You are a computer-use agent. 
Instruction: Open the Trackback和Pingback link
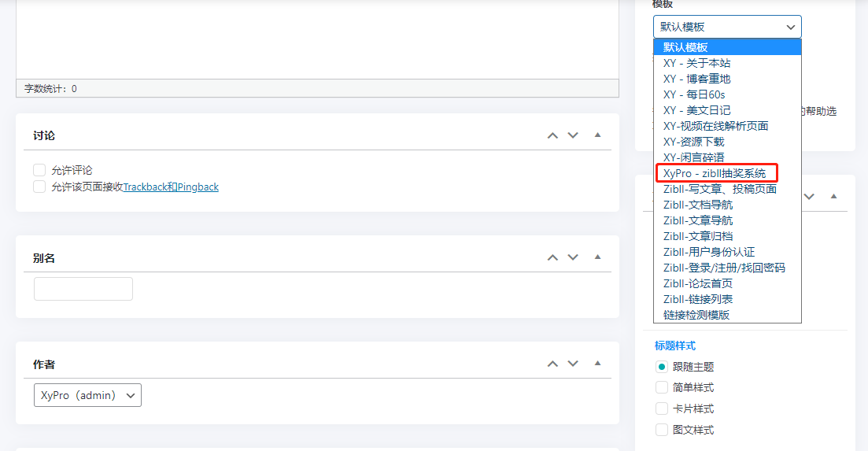tap(171, 187)
